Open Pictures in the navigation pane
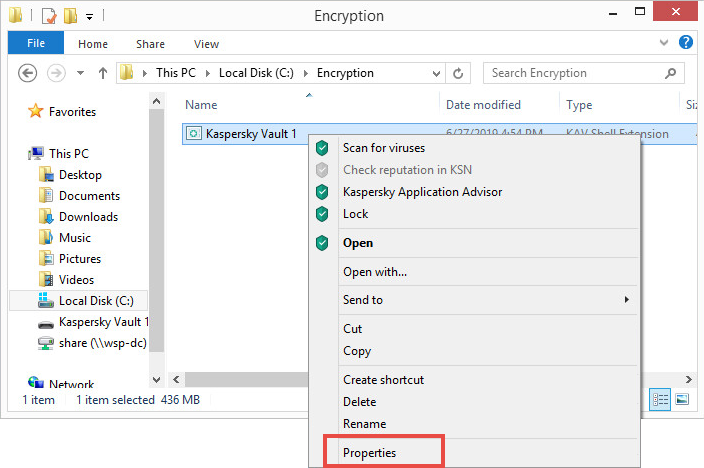 (x=70, y=259)
